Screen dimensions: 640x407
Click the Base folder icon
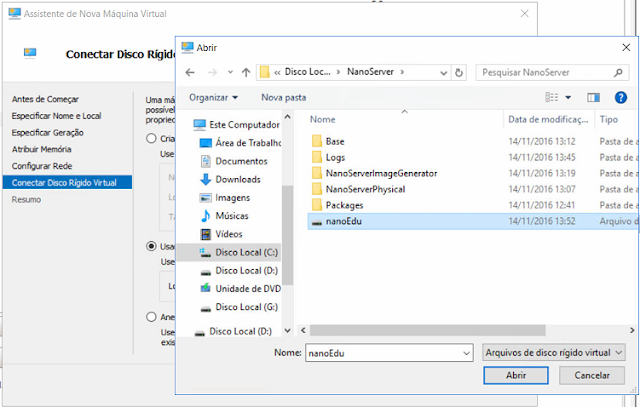317,141
